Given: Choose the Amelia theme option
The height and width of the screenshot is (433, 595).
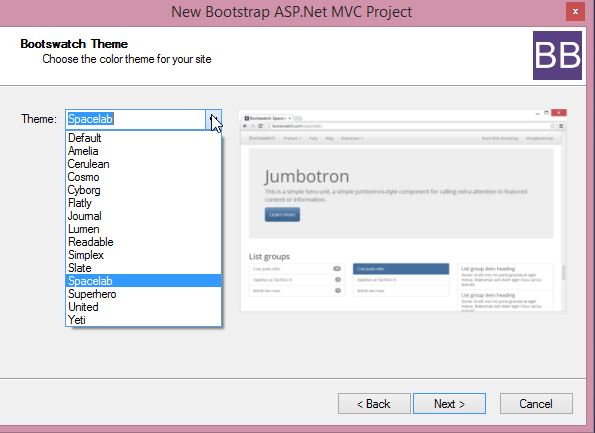Looking at the screenshot, I should pyautogui.click(x=143, y=151).
